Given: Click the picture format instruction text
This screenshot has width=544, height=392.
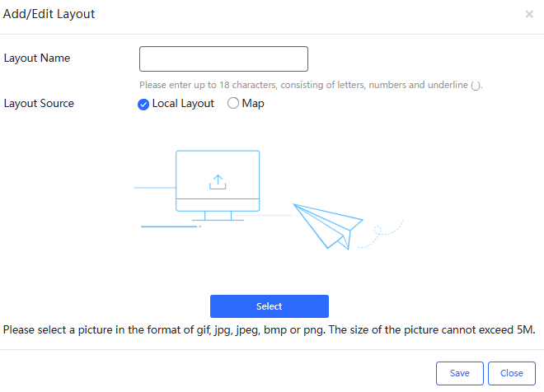Looking at the screenshot, I should coord(270,330).
